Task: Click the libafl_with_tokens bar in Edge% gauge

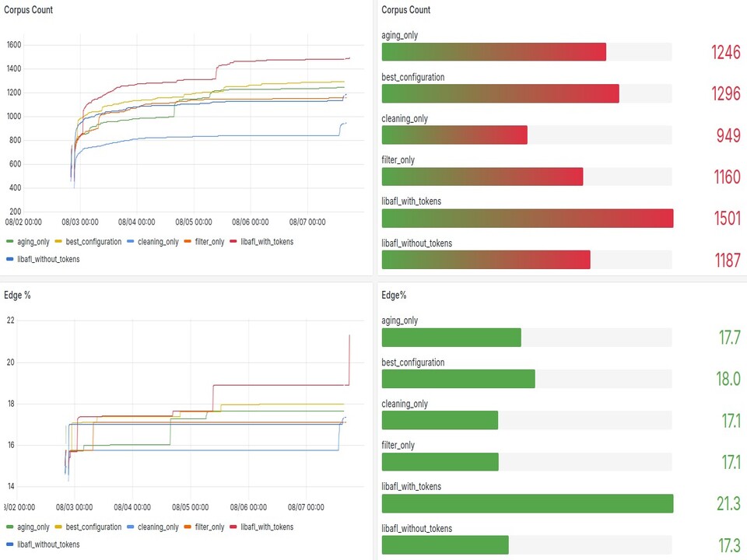Action: pos(528,504)
